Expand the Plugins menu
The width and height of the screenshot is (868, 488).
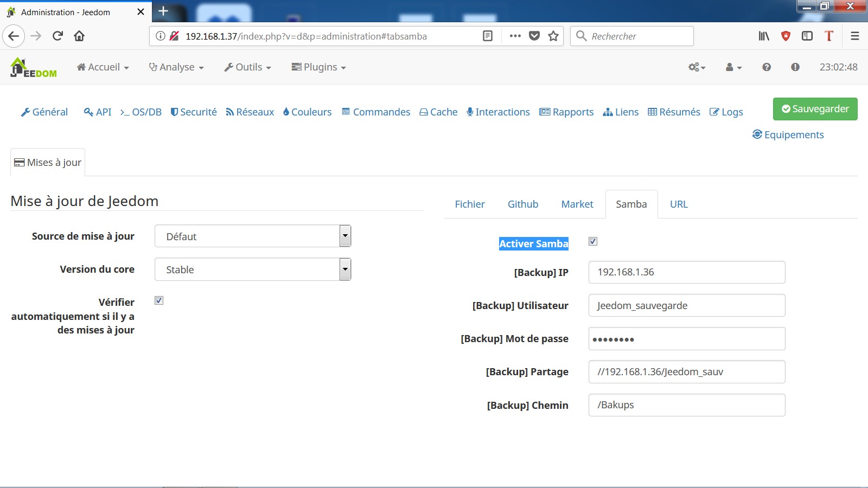[x=319, y=67]
